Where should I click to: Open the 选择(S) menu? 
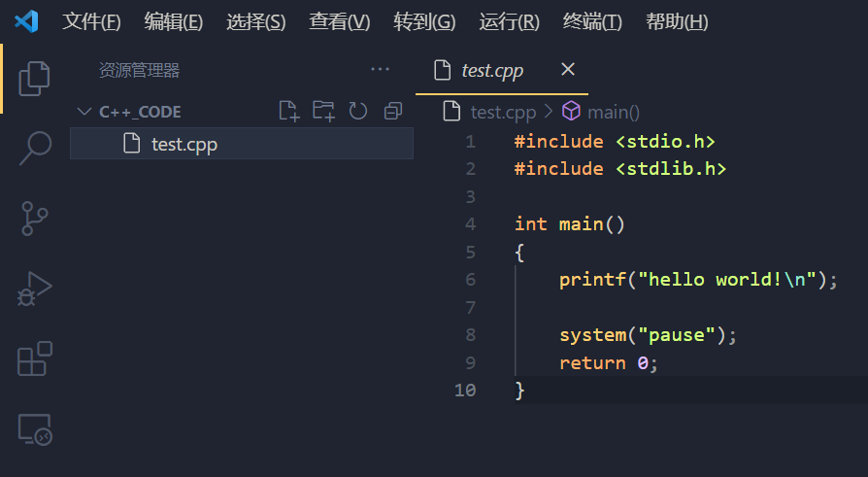pyautogui.click(x=255, y=21)
